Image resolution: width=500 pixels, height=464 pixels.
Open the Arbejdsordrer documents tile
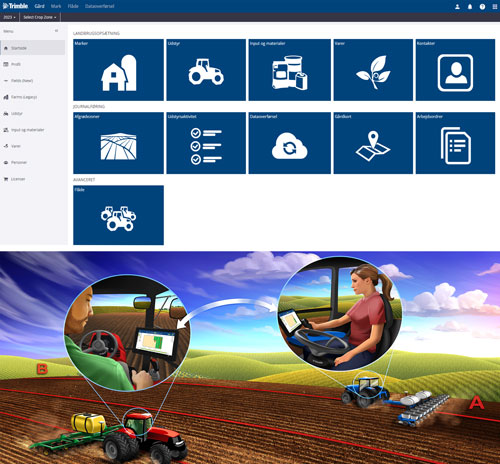coord(455,143)
